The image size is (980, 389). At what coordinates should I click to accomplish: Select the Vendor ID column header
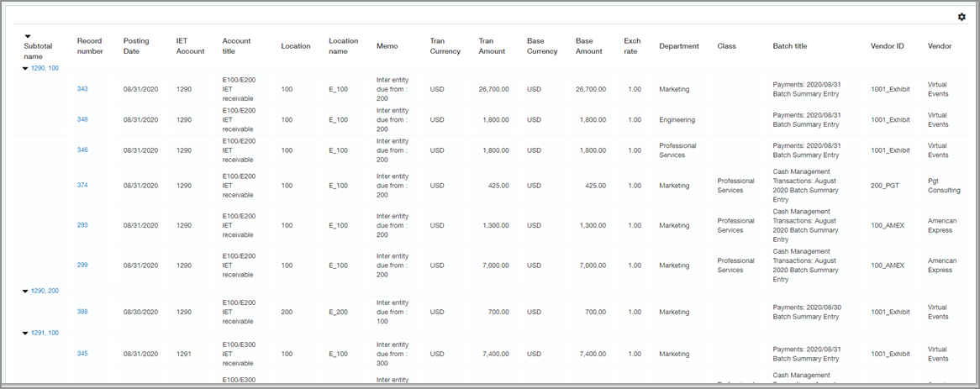(x=887, y=46)
